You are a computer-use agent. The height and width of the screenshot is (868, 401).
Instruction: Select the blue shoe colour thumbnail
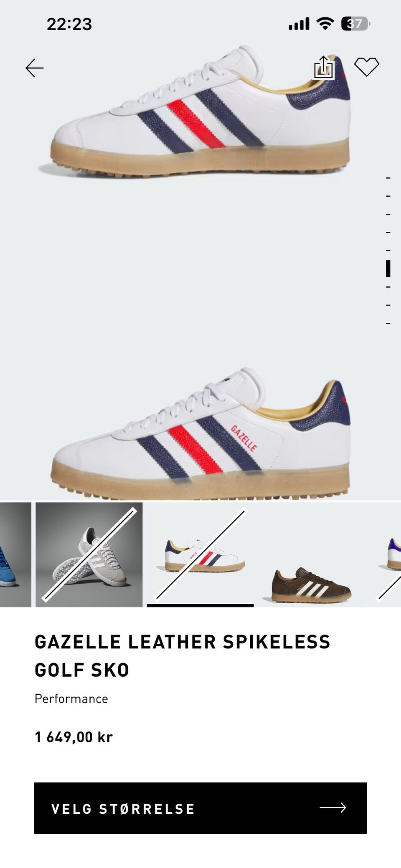pos(15,555)
